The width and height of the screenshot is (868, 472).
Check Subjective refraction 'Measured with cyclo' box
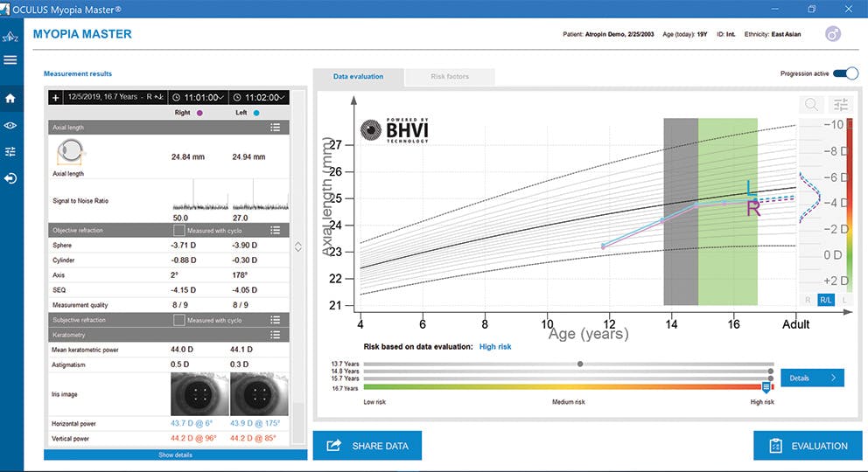click(179, 321)
